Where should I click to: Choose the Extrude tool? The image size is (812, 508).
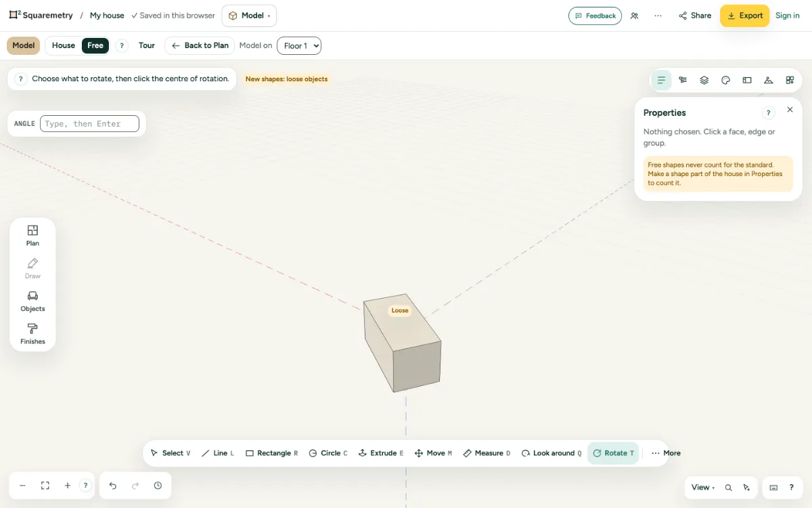tap(381, 453)
